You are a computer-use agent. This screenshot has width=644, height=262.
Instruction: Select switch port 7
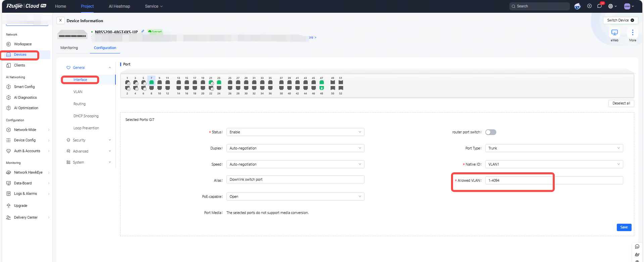(x=151, y=82)
